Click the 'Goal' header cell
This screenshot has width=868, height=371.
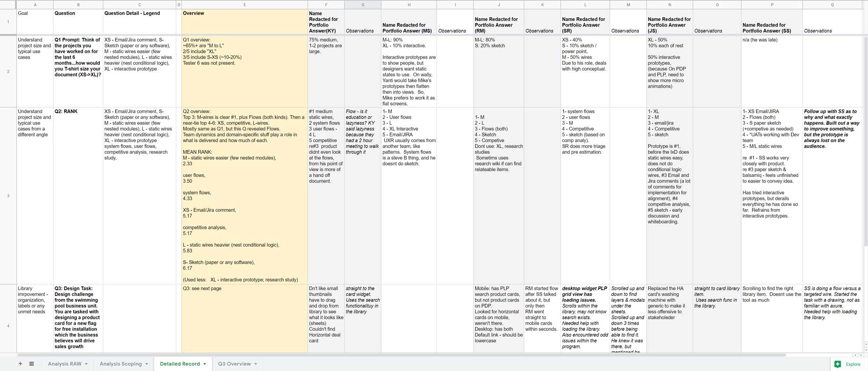pyautogui.click(x=35, y=22)
